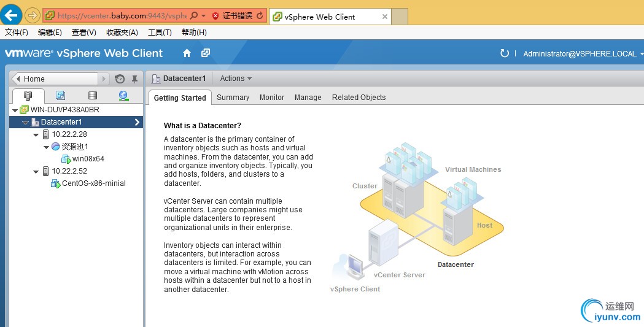Click the refresh icon in vSphere header
The height and width of the screenshot is (327, 644).
pyautogui.click(x=505, y=53)
